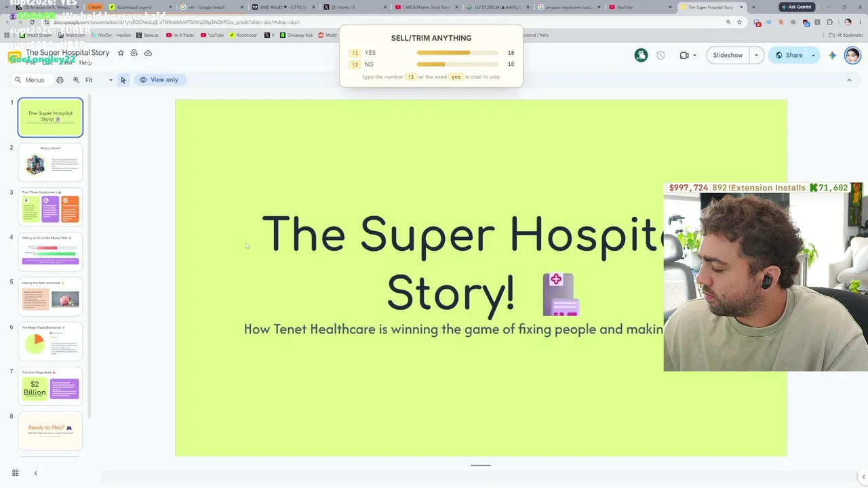Select the arrow cursor tool

123,80
